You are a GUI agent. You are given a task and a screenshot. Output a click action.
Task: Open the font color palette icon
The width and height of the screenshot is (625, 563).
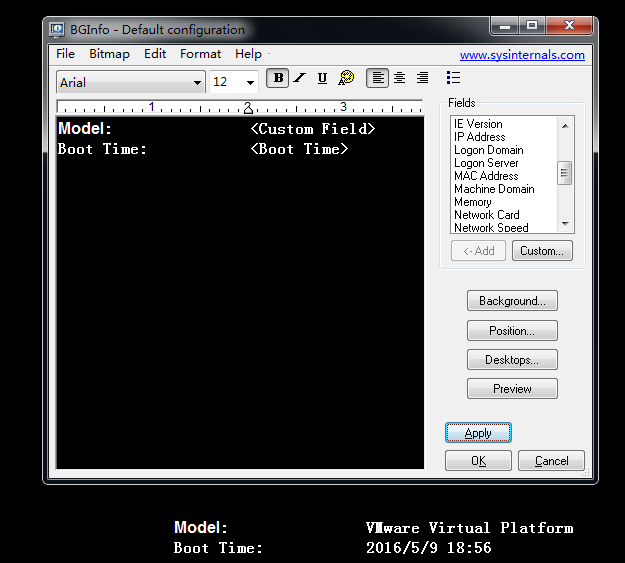(x=346, y=78)
